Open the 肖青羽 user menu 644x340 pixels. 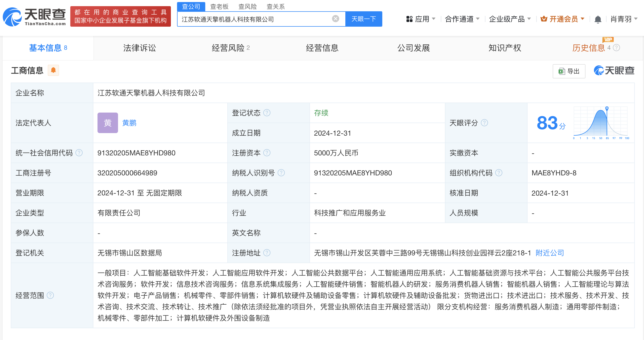click(624, 19)
